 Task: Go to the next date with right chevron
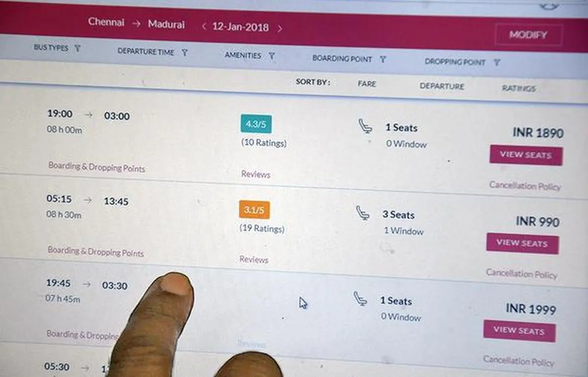point(280,29)
